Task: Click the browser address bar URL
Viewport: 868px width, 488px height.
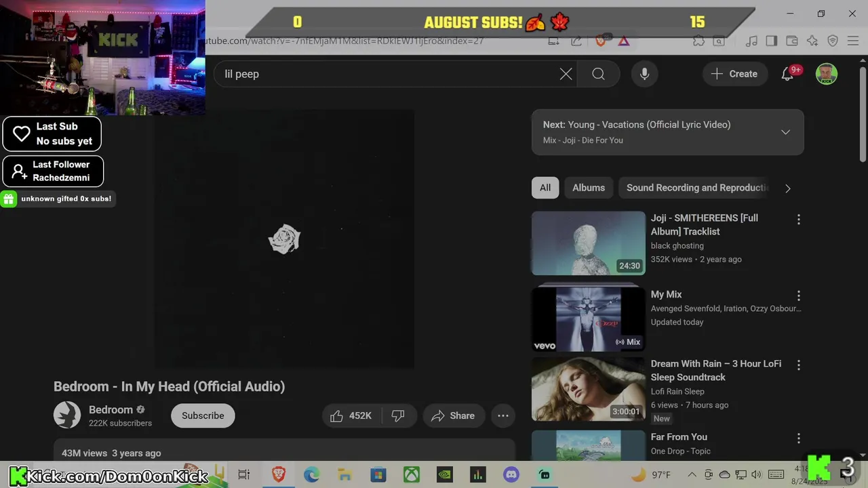Action: coord(344,41)
